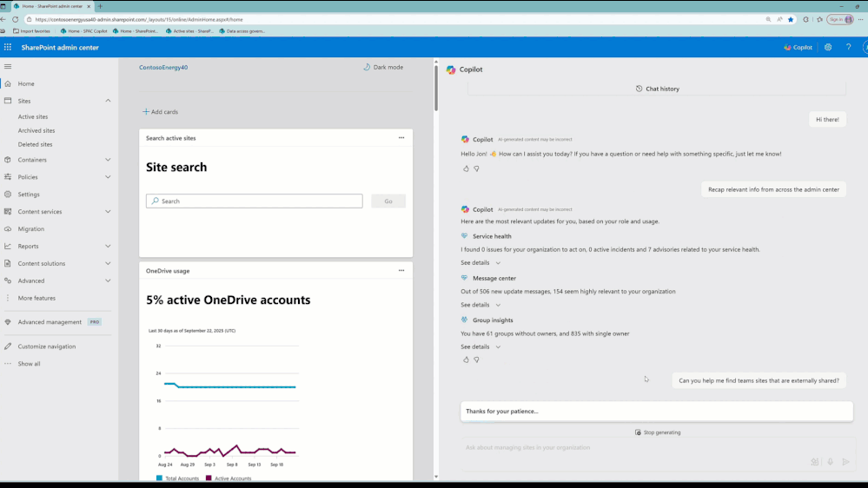Click the browser favorites star icon
Viewport: 868px width, 488px height.
[791, 19]
